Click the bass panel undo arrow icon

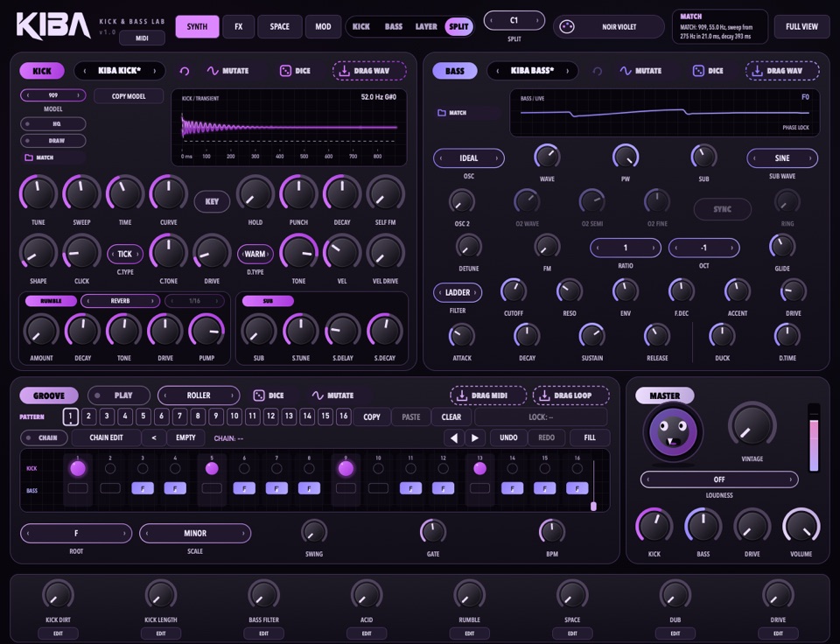click(x=598, y=71)
